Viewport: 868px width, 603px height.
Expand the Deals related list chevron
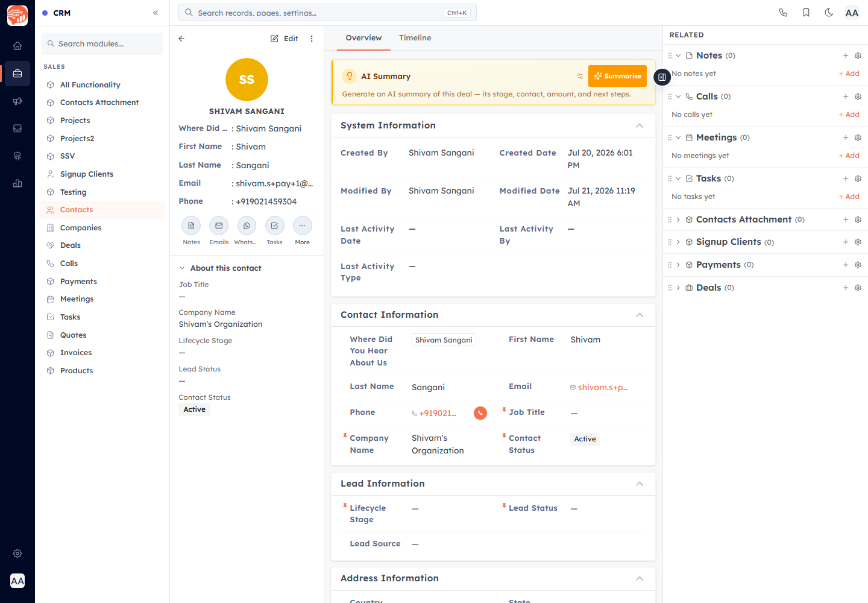coord(678,288)
